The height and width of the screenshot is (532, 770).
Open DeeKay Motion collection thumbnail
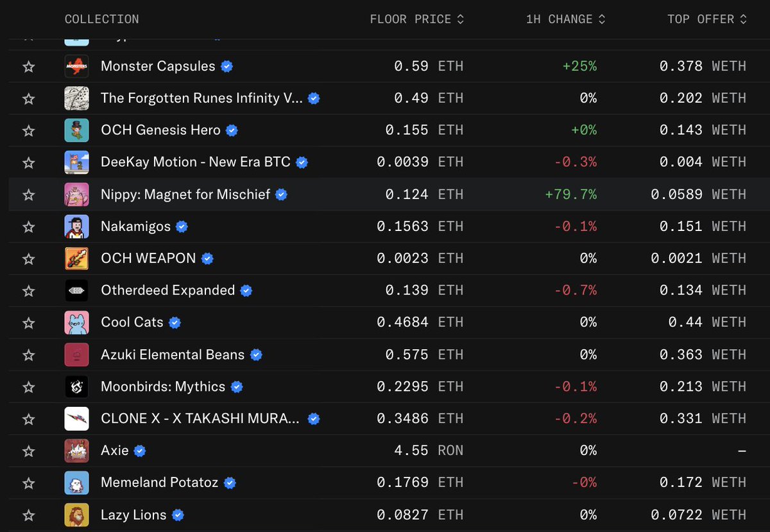tap(77, 162)
